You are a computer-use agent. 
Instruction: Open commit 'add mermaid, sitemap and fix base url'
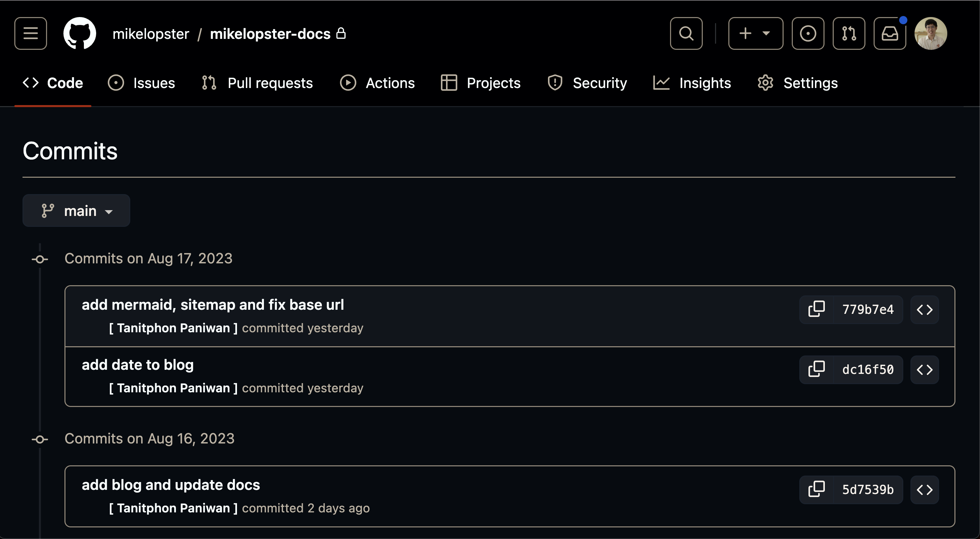(213, 305)
